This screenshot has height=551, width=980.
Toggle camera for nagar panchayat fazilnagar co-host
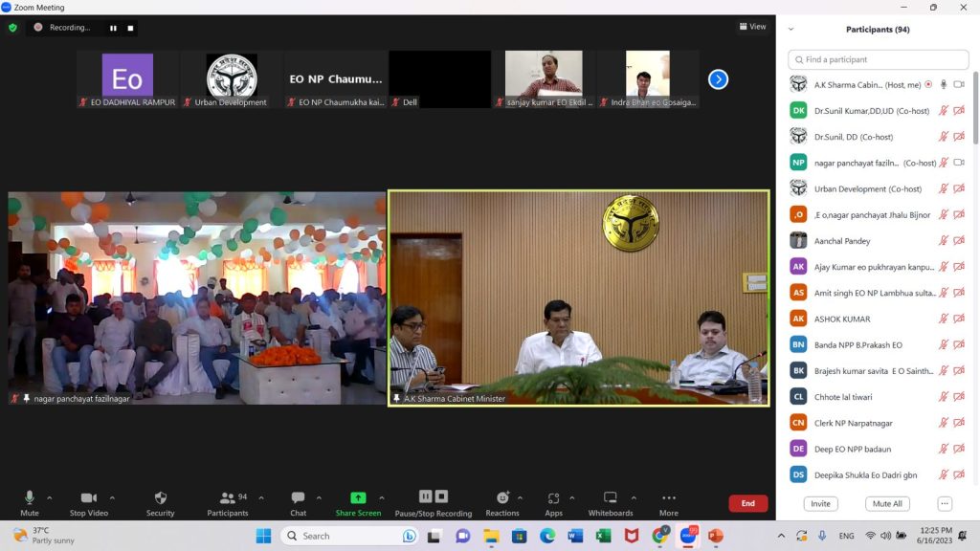pos(959,163)
